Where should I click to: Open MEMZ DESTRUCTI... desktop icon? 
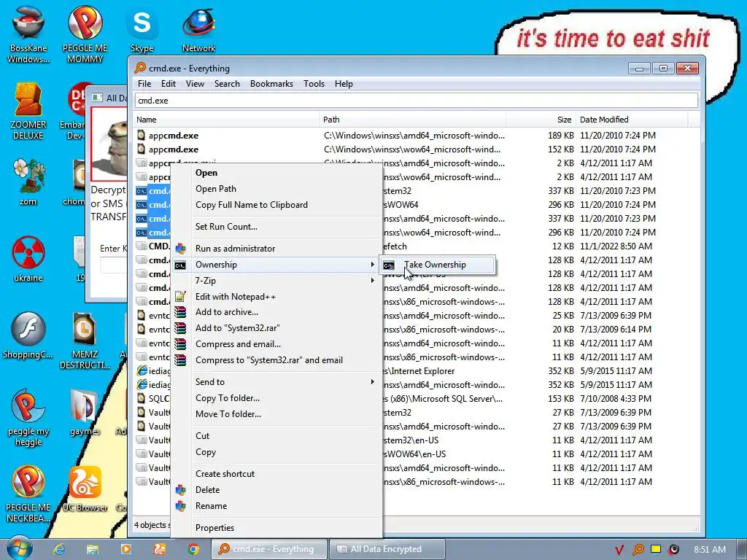(x=85, y=341)
